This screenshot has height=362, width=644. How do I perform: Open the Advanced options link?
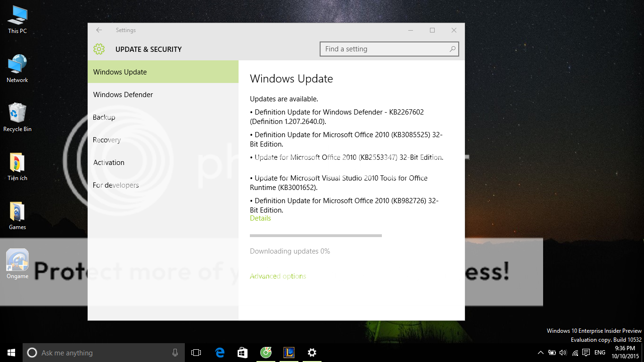pyautogui.click(x=278, y=276)
